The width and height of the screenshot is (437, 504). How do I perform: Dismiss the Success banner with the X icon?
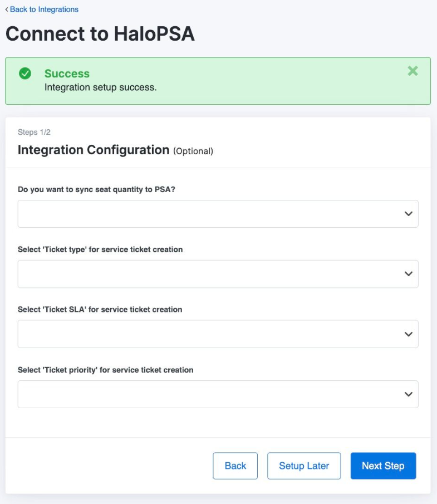pyautogui.click(x=413, y=71)
